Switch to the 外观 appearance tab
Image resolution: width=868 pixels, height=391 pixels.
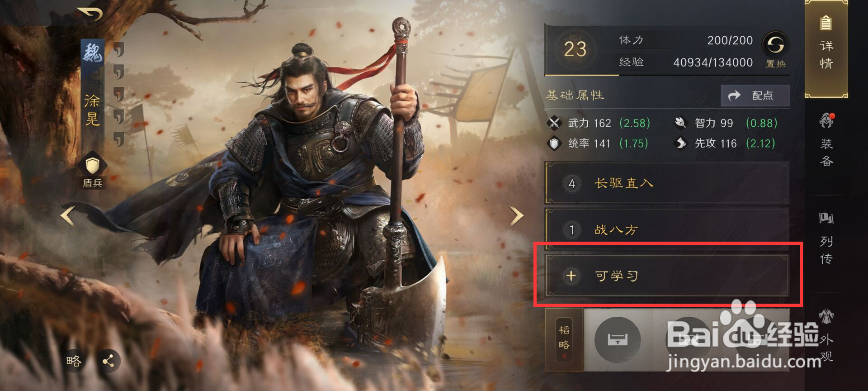click(x=826, y=336)
